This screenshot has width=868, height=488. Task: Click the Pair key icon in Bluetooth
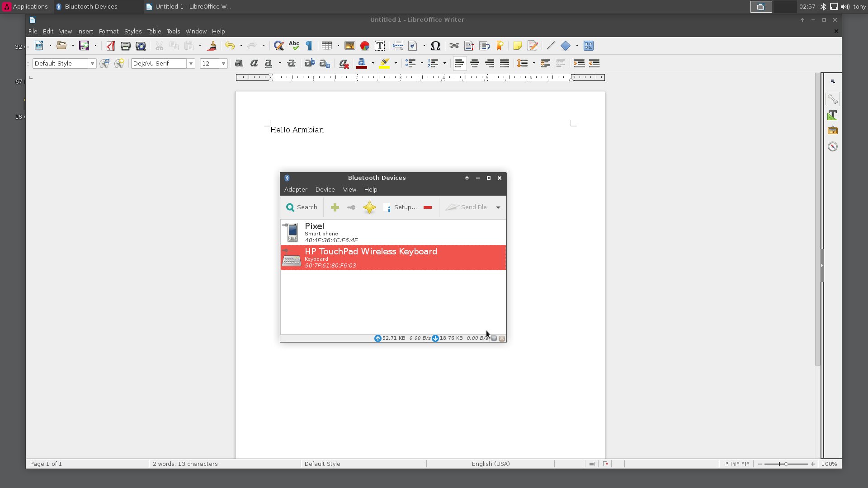pos(351,207)
